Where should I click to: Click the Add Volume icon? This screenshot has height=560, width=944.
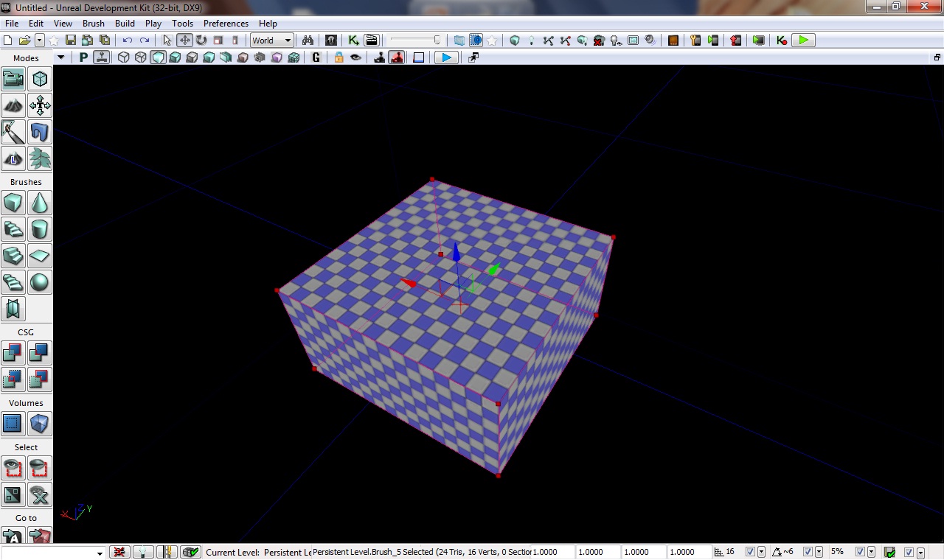point(40,424)
